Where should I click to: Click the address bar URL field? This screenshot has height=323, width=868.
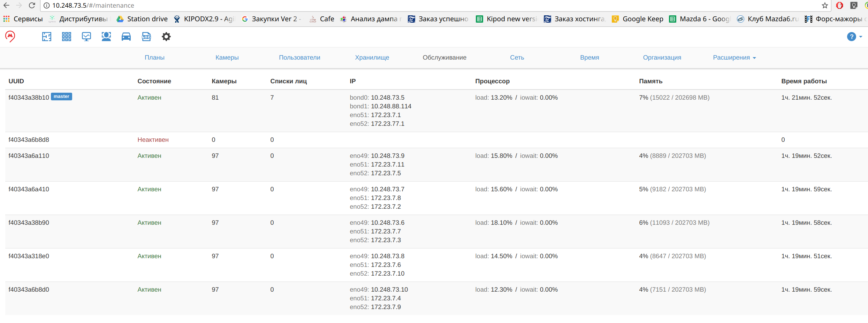pos(432,6)
